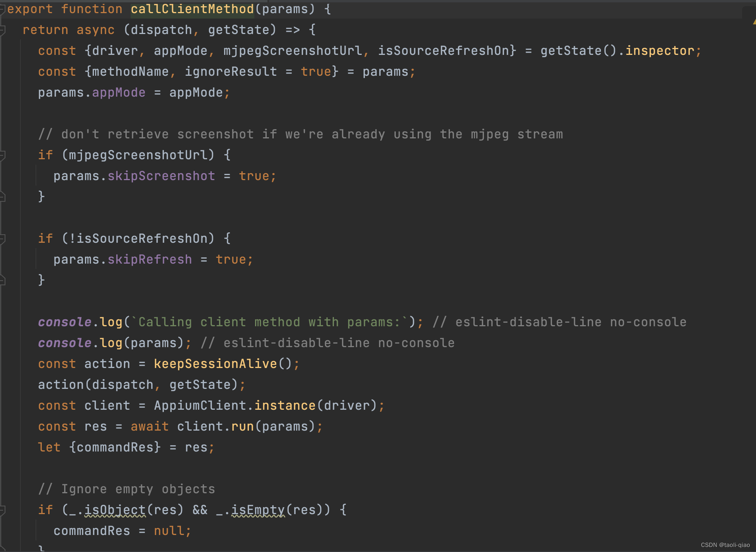
Task: Click the highlighted callClientMethod function name
Action: point(192,9)
